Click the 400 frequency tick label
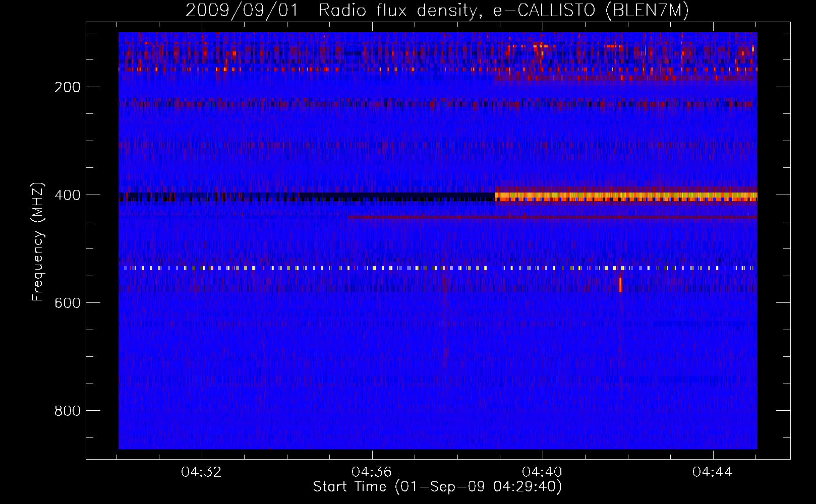This screenshot has height=504, width=816. [x=68, y=195]
